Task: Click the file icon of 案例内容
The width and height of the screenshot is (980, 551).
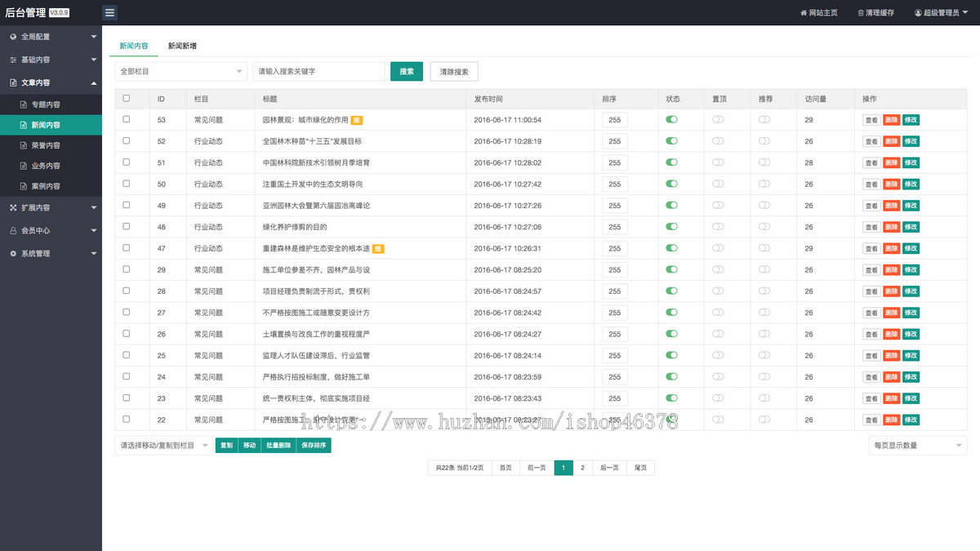Action: (24, 186)
